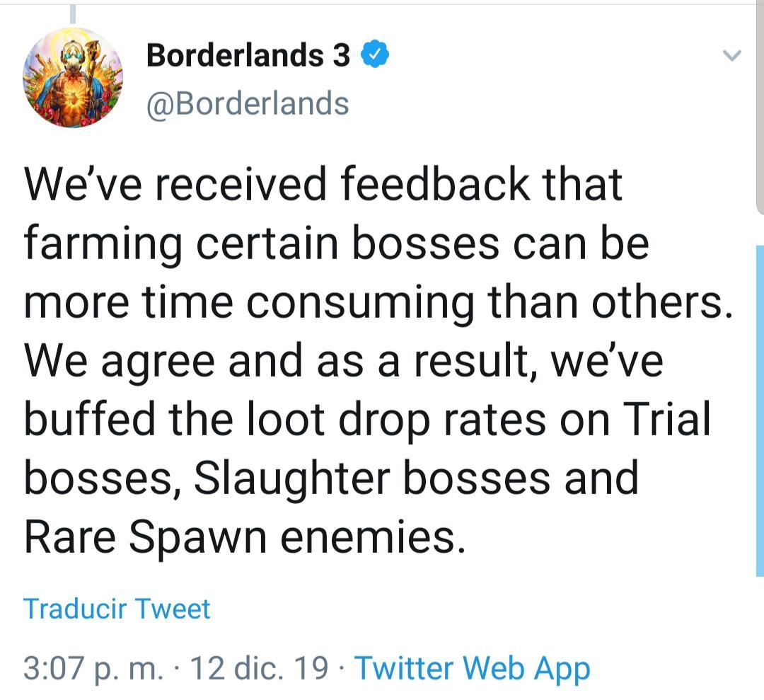Click the word "Slaughter" in the tweet
Image resolution: width=764 pixels, height=700 pixels.
coord(291,478)
